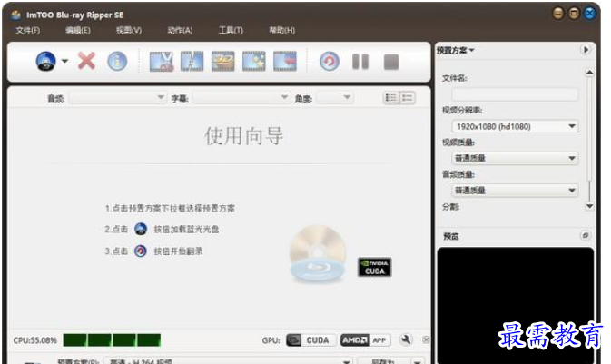This screenshot has height=364, width=611.
Task: Open the video effects star icon
Action: (253, 61)
